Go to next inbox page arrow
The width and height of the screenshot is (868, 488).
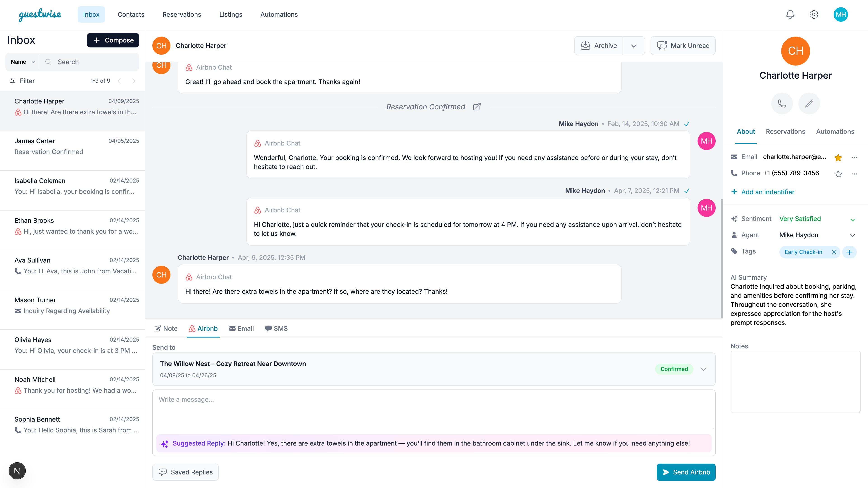click(133, 81)
